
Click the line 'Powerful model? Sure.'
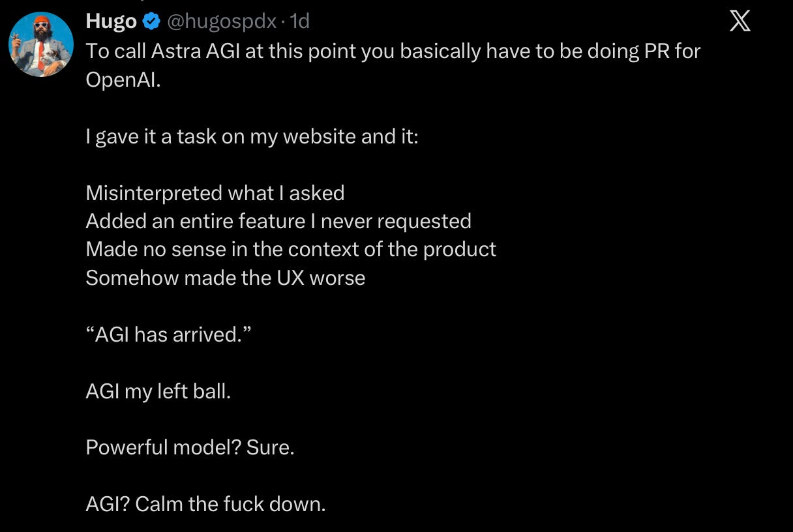(x=190, y=447)
